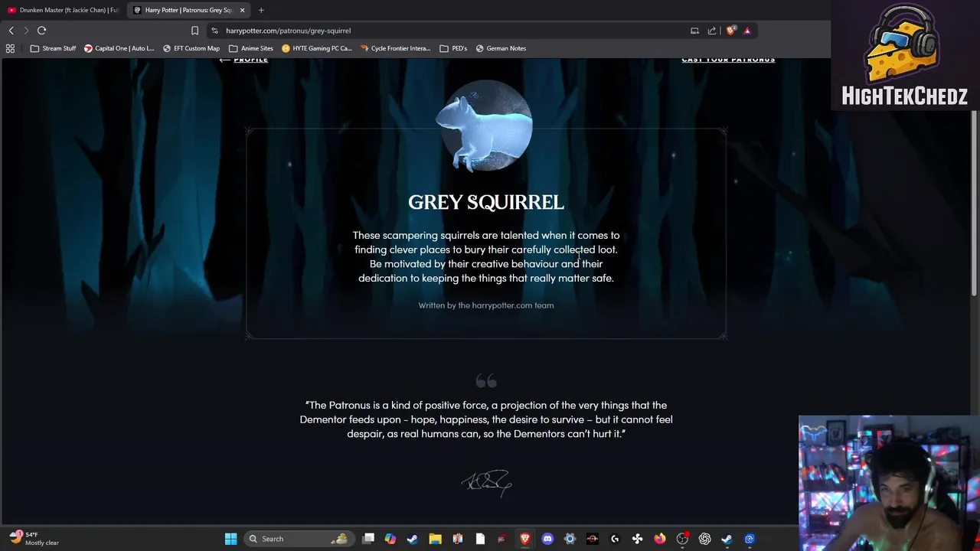Switch to Brave browser on the taskbar
Viewport: 980px width, 551px height.
tap(525, 539)
